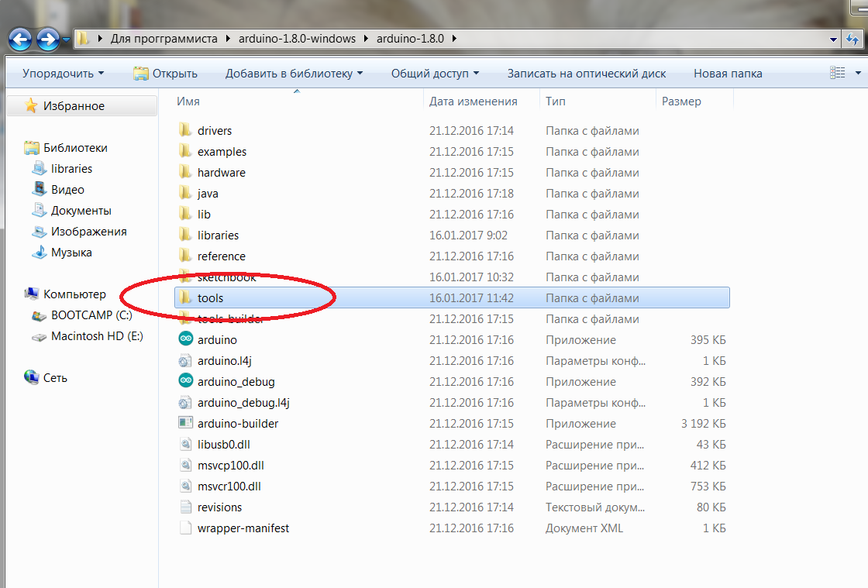Click the arduino-builder application icon
Image resolution: width=868 pixels, height=588 pixels.
tap(185, 423)
